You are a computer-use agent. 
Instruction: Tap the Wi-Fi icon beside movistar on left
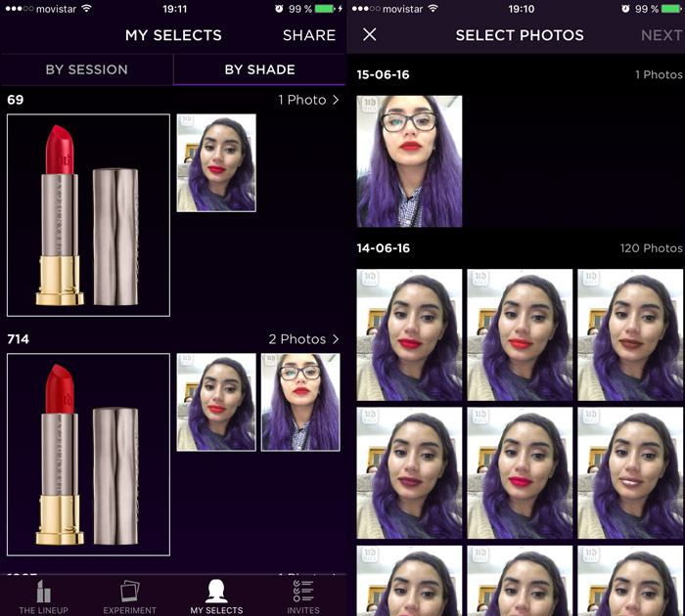(x=86, y=9)
